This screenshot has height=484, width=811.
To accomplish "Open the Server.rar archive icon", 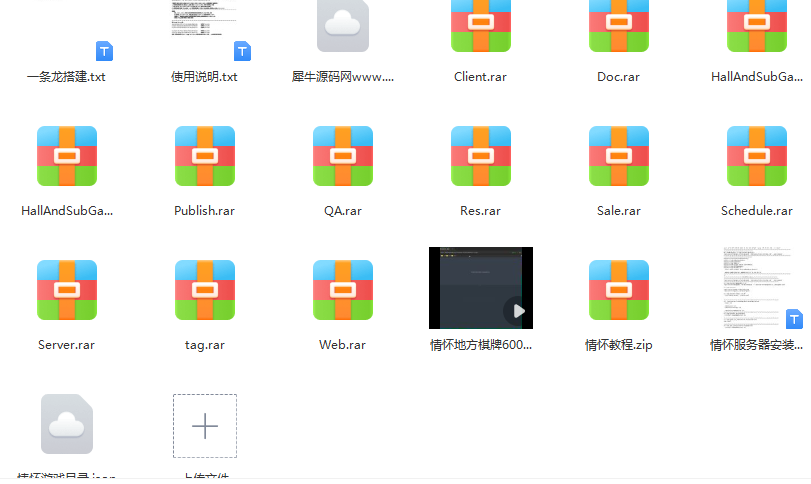I will pyautogui.click(x=67, y=290).
